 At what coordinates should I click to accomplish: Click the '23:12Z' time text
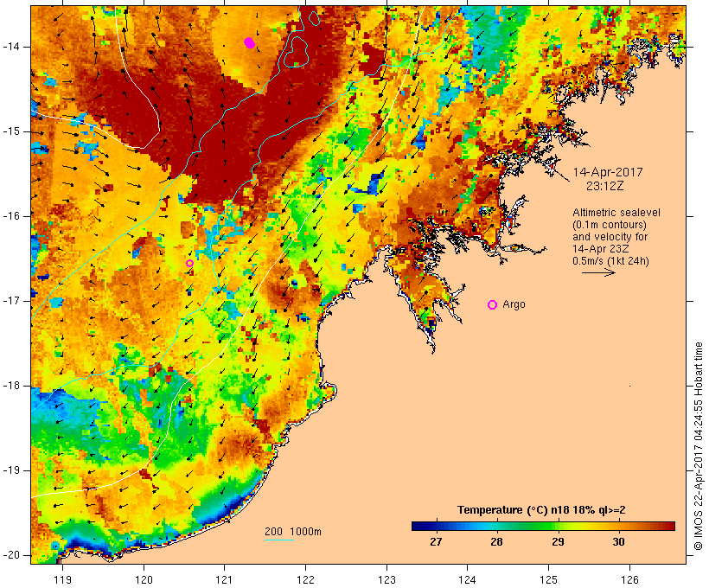pyautogui.click(x=605, y=186)
